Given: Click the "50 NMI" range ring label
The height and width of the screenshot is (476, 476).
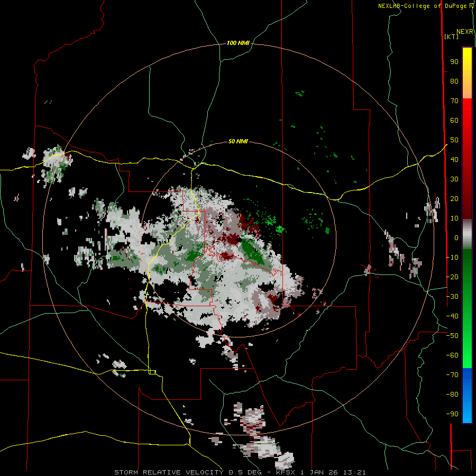Looking at the screenshot, I should (238, 141).
